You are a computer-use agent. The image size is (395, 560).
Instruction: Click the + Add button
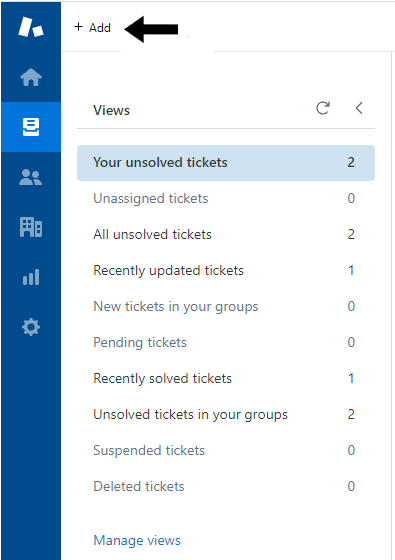(93, 28)
